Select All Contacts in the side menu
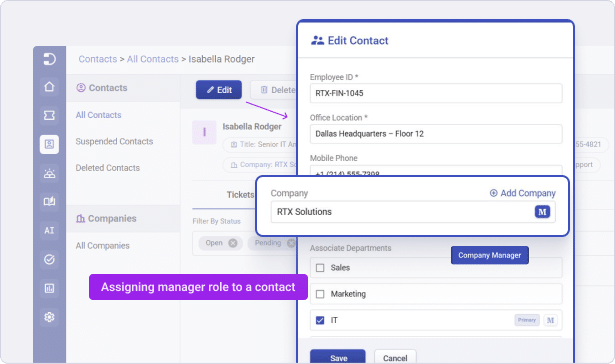The width and height of the screenshot is (615, 364). (x=98, y=115)
